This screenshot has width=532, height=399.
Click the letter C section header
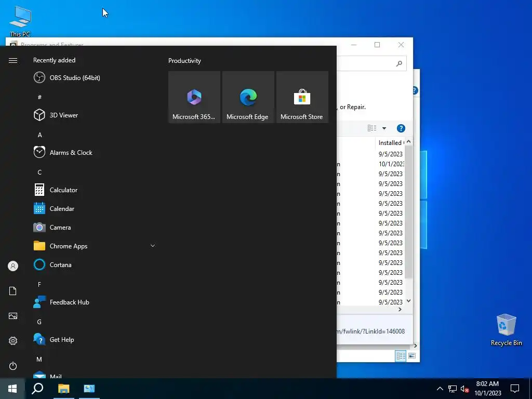[x=39, y=172]
